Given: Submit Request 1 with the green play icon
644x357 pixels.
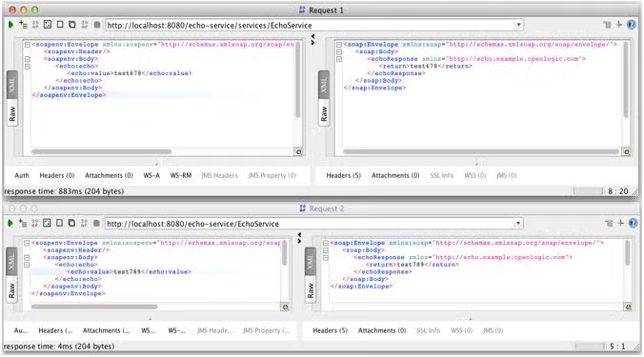Looking at the screenshot, I should (10, 25).
